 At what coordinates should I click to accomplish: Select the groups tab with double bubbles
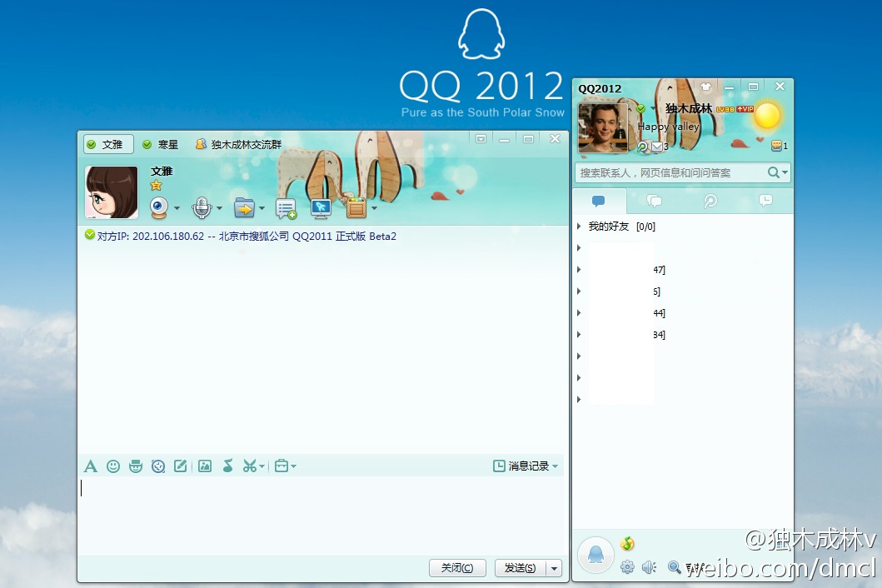coord(654,201)
